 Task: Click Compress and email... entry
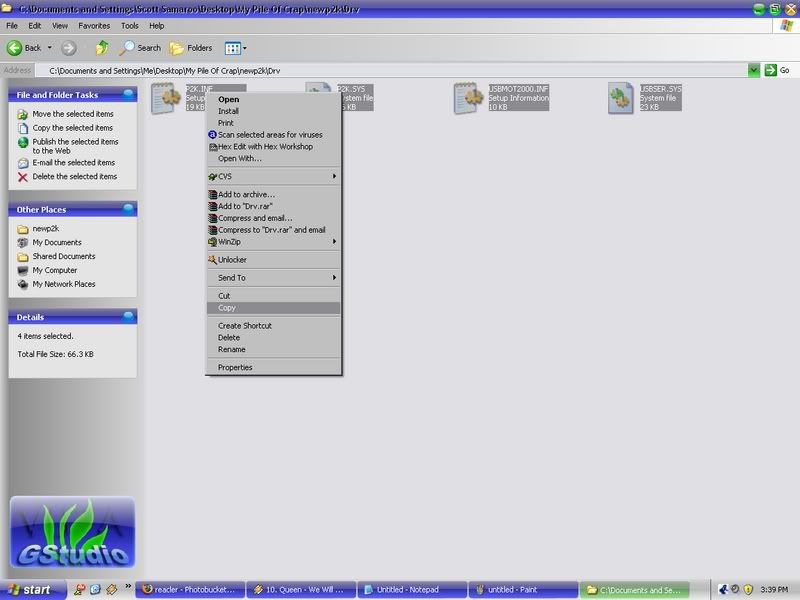(273, 218)
